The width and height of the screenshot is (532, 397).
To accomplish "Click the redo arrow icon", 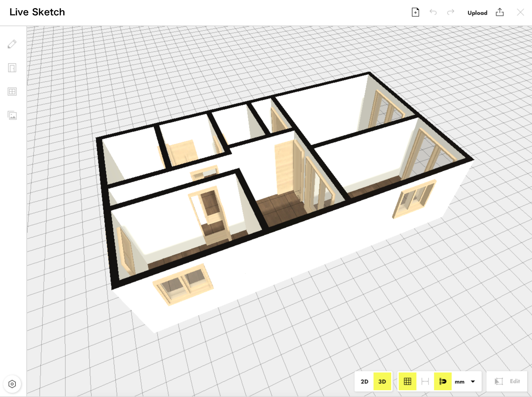I will coord(451,12).
